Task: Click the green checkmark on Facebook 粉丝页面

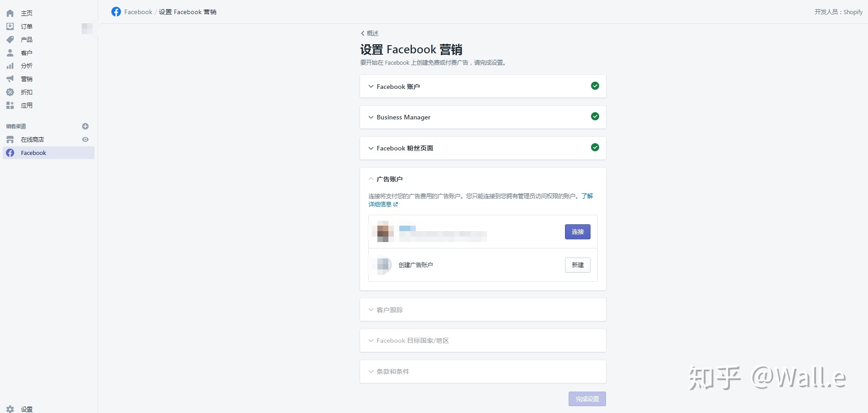Action: pos(595,147)
